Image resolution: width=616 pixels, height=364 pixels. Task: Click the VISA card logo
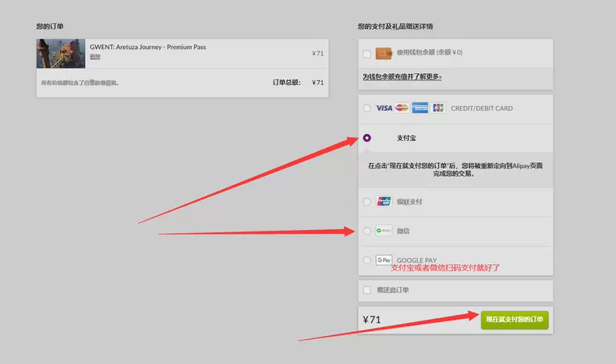click(x=384, y=108)
